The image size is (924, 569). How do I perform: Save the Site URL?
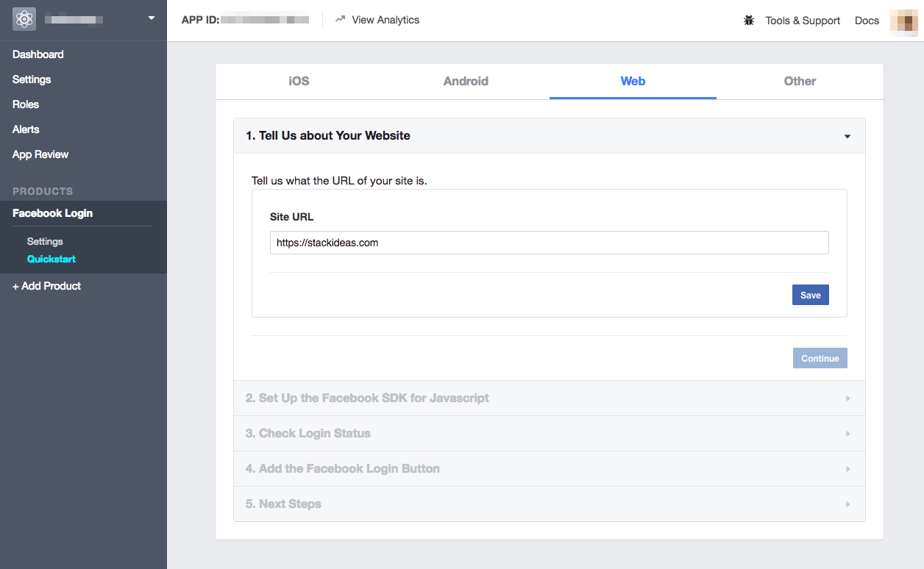tap(811, 295)
